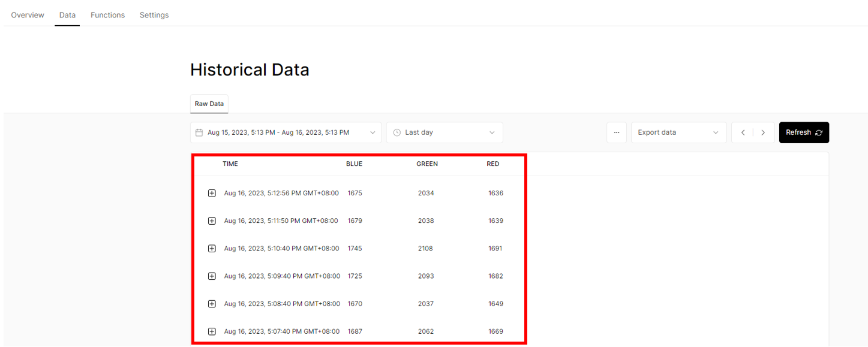The width and height of the screenshot is (868, 347).
Task: Select the Data tab
Action: pos(67,15)
